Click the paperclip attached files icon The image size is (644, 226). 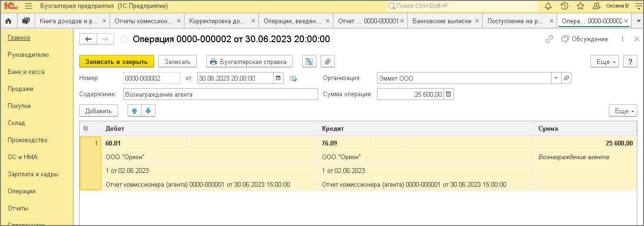pyautogui.click(x=328, y=62)
